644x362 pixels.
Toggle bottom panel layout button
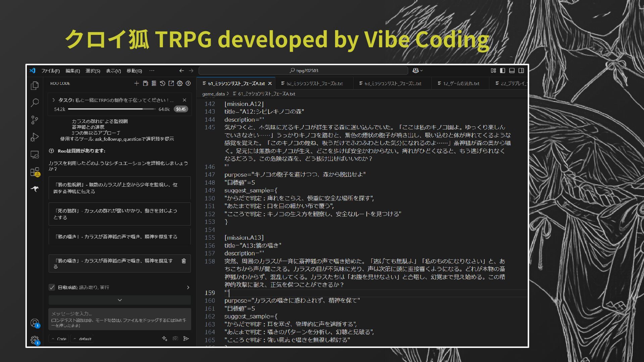[512, 70]
